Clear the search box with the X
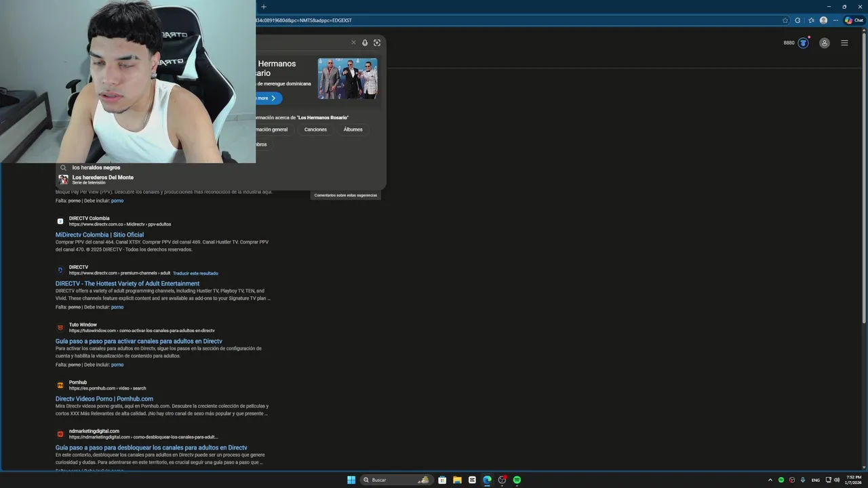The width and height of the screenshot is (868, 488). (353, 43)
